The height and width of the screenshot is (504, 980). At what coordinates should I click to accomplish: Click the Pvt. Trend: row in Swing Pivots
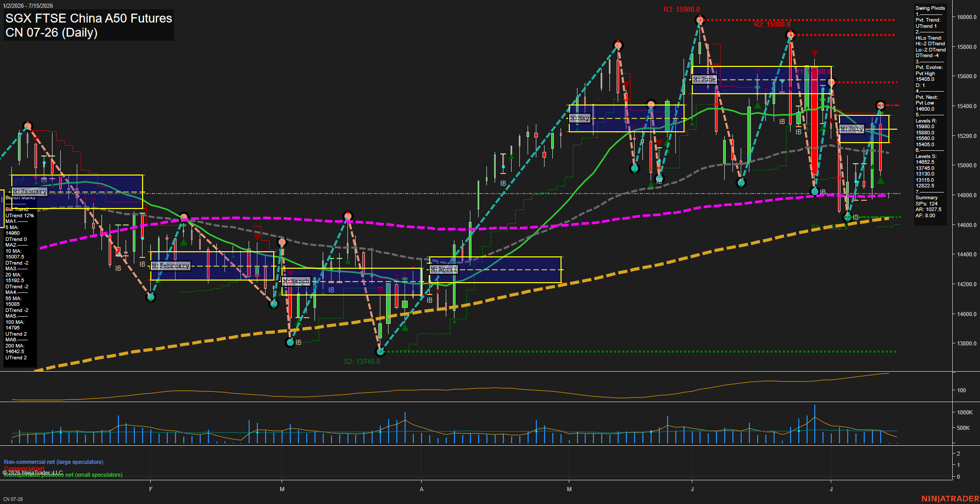tap(928, 20)
